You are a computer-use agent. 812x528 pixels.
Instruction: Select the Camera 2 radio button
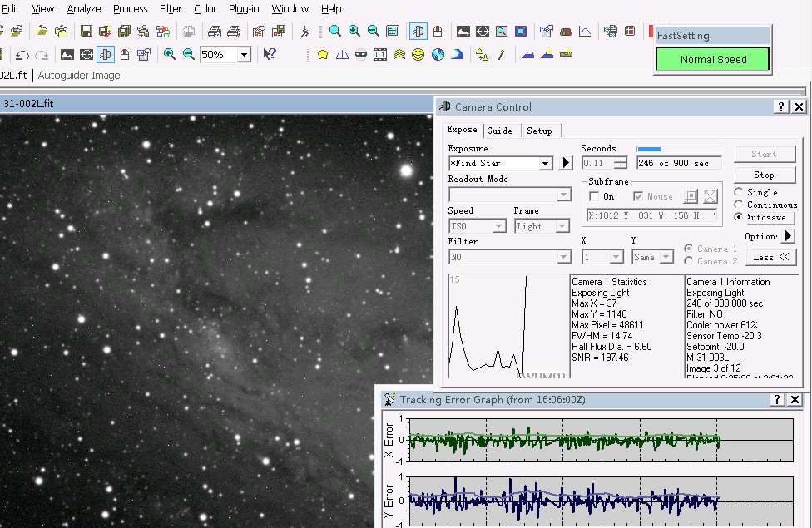click(688, 261)
